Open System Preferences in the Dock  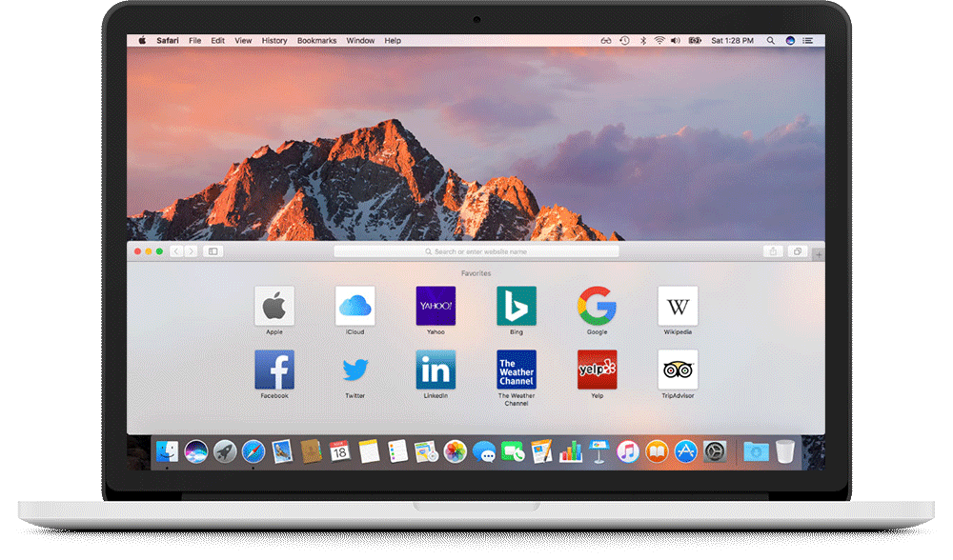click(715, 451)
